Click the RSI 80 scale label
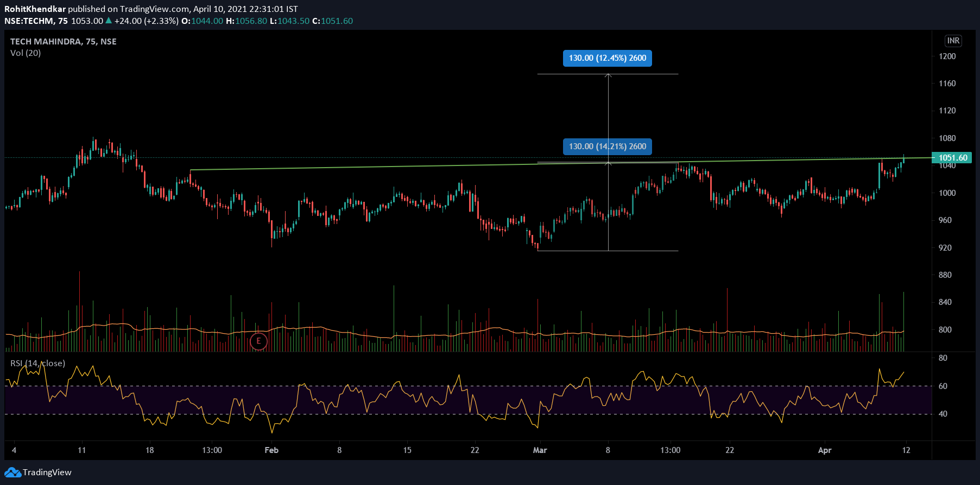This screenshot has width=980, height=485. coord(943,358)
